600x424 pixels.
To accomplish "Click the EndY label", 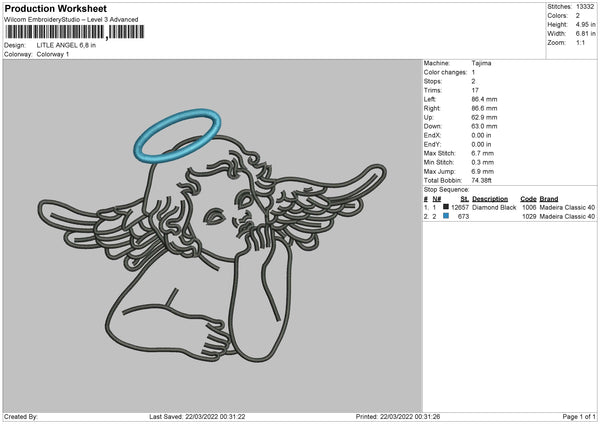I will click(432, 145).
